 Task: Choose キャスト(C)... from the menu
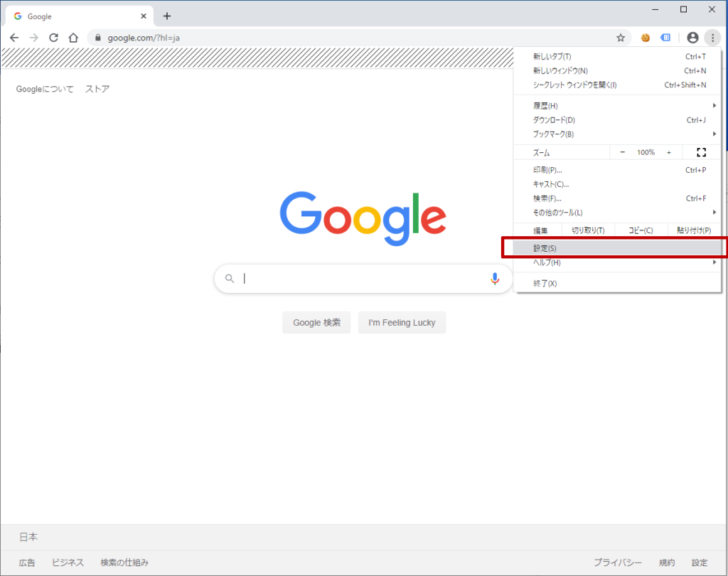point(617,184)
